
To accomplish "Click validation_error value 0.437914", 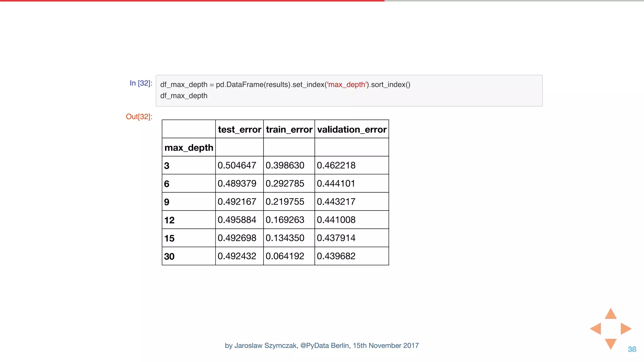I will (336, 238).
